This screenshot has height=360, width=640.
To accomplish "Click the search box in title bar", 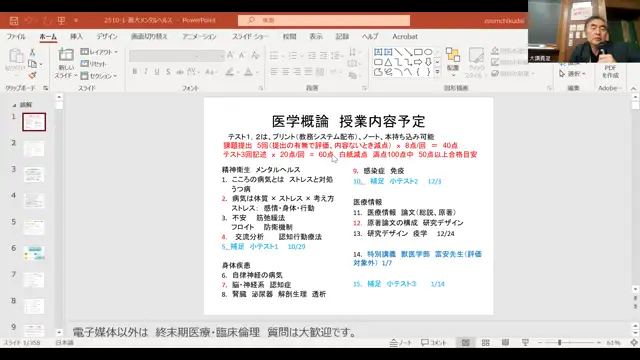I will [x=324, y=20].
